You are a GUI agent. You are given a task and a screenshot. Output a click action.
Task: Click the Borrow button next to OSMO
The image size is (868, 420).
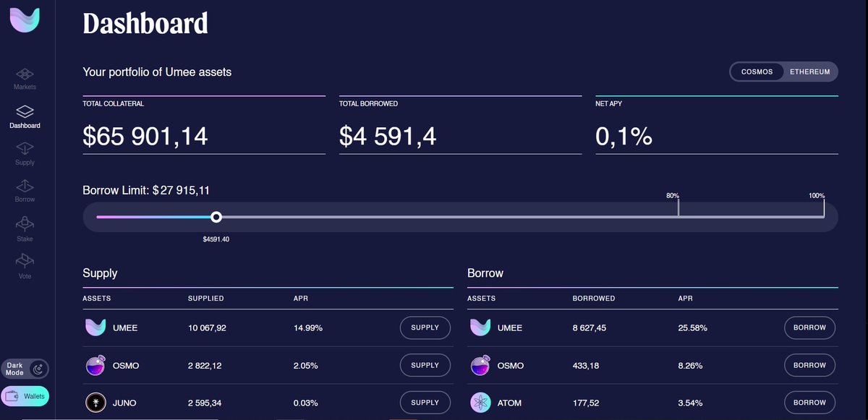pos(809,365)
